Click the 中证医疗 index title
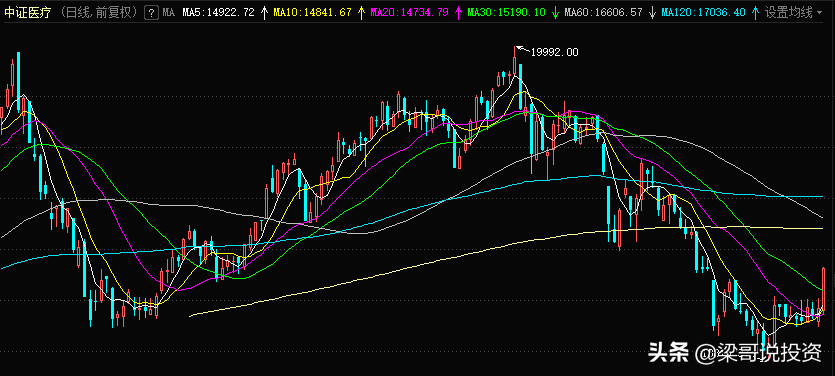This screenshot has height=376, width=835. (x=28, y=12)
